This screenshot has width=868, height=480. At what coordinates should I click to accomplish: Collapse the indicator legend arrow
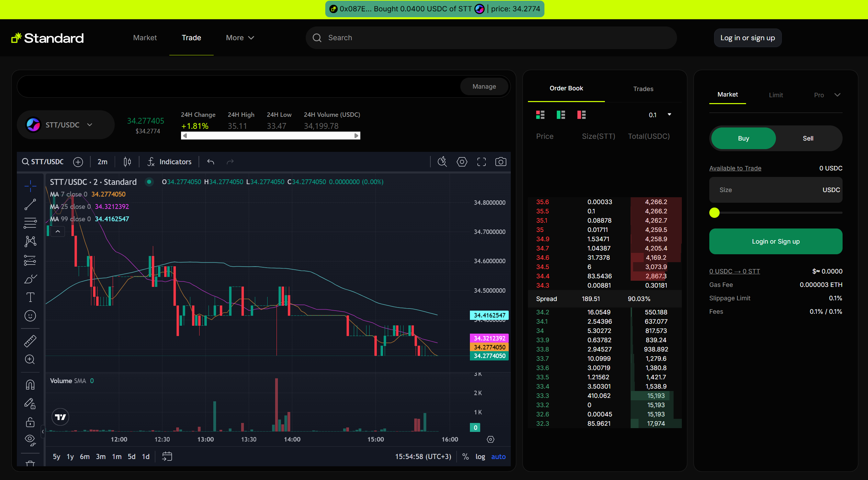tap(58, 232)
